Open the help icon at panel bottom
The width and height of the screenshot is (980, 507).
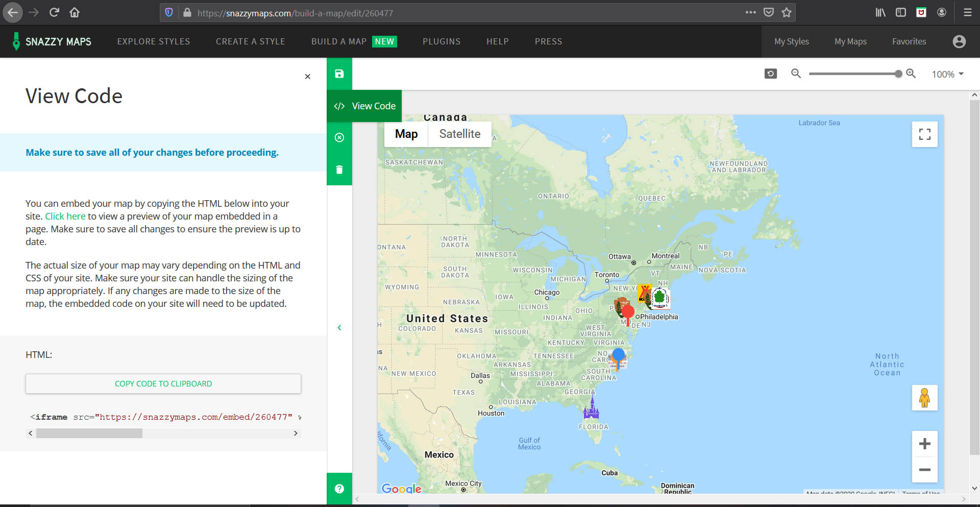(339, 489)
